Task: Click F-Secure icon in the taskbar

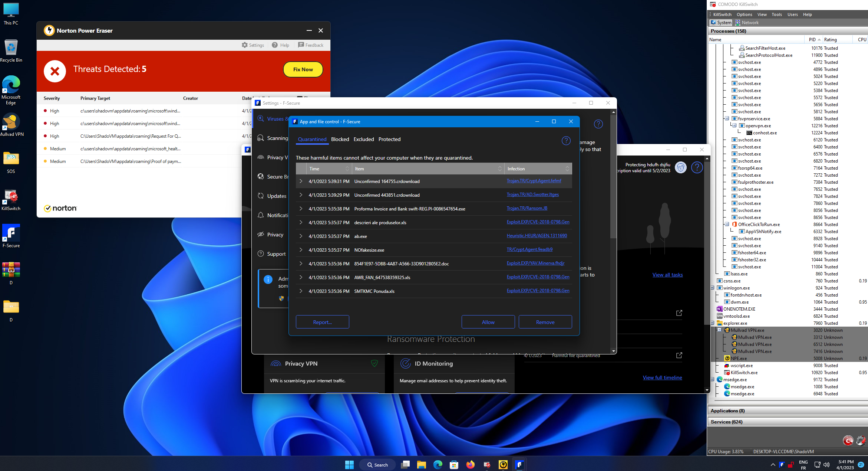Action: pyautogui.click(x=519, y=464)
